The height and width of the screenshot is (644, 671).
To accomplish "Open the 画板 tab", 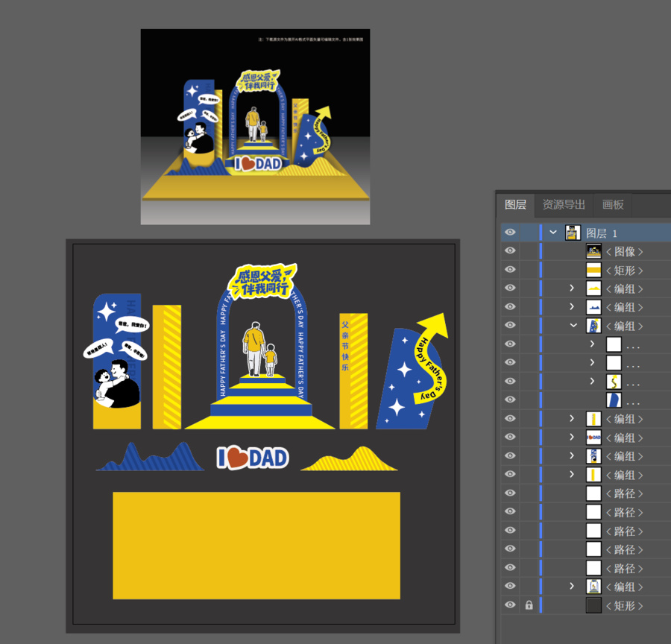I will pyautogui.click(x=613, y=204).
